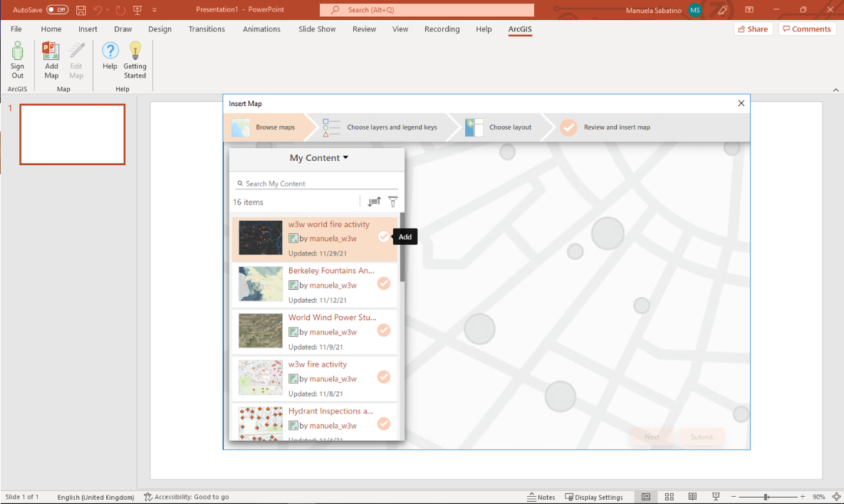Go to Browse maps step
The width and height of the screenshot is (844, 504).
(x=268, y=127)
